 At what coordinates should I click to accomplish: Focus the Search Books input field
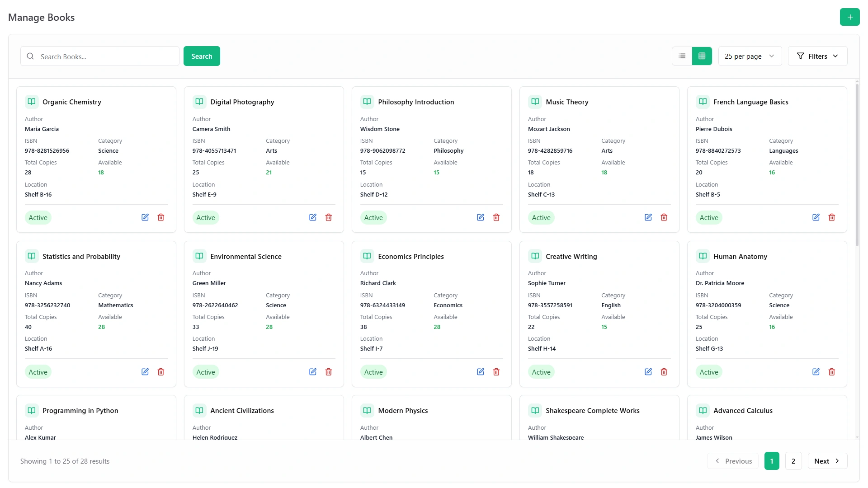pyautogui.click(x=100, y=56)
